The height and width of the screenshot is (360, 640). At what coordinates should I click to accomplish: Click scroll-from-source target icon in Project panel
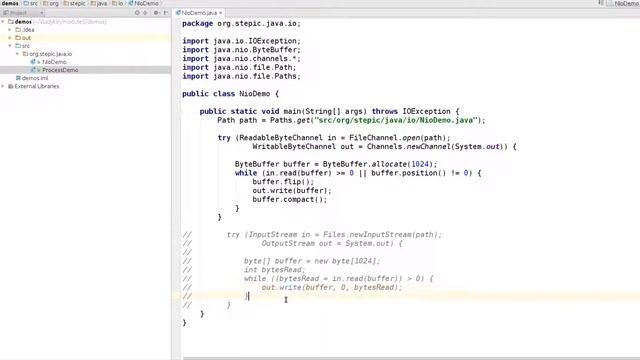click(137, 13)
